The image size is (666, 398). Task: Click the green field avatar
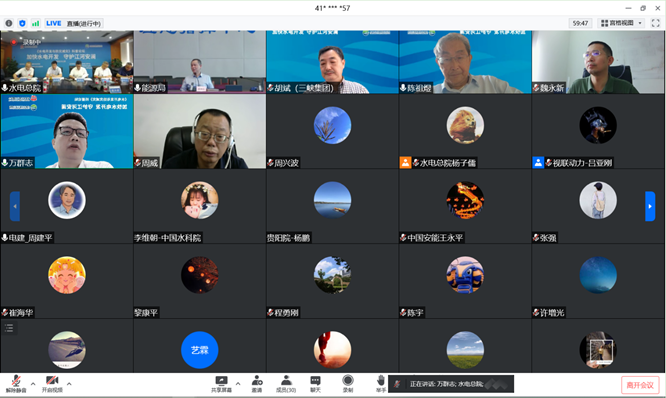465,350
